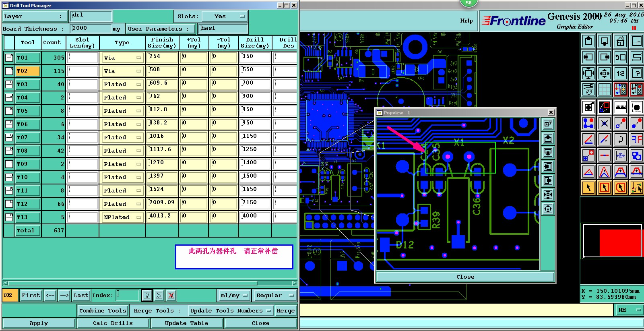Viewport: 644px width, 331px height.
Task: Click the Board Thickness field showing 2000
Action: tap(91, 29)
